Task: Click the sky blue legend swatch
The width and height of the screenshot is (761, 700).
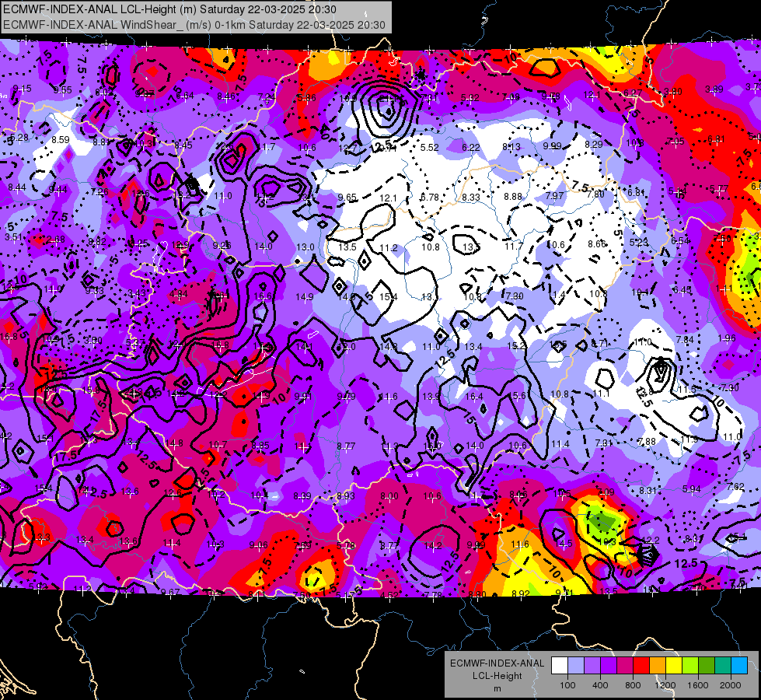Action: (739, 666)
